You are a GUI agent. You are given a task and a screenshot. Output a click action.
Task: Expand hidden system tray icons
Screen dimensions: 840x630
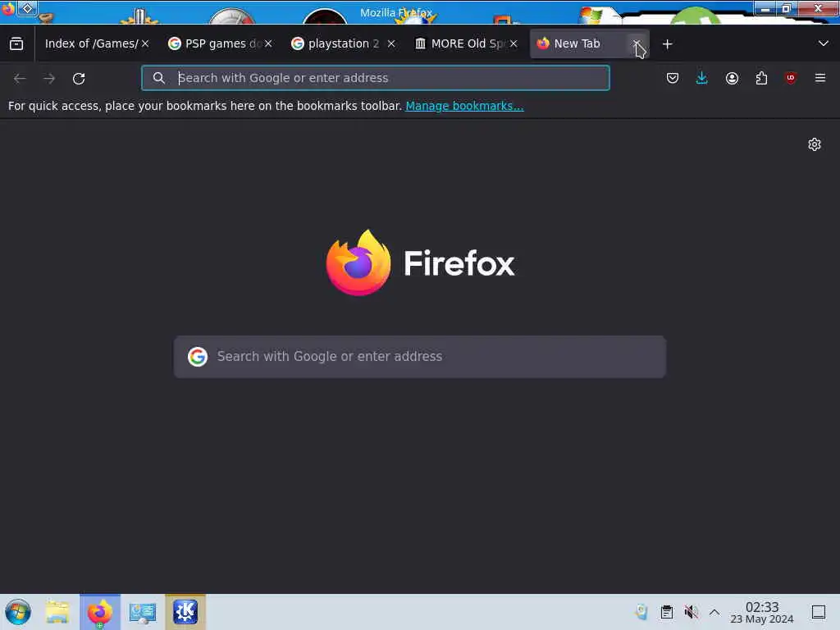tap(714, 612)
